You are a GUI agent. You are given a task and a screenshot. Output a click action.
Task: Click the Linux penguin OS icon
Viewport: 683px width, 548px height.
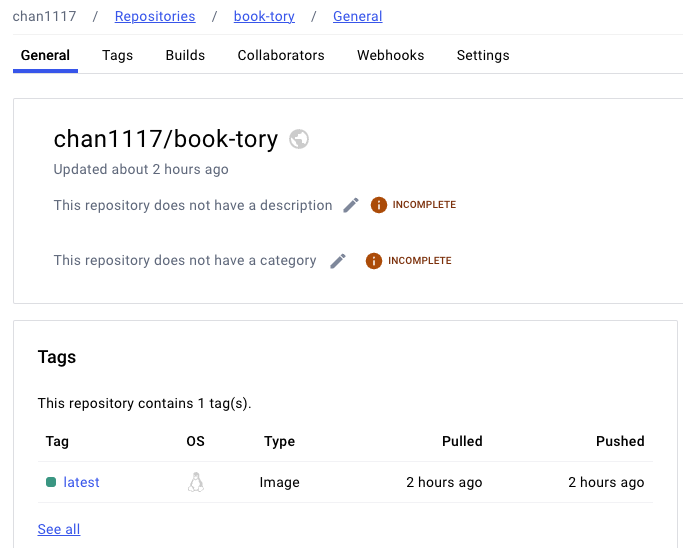coord(196,482)
